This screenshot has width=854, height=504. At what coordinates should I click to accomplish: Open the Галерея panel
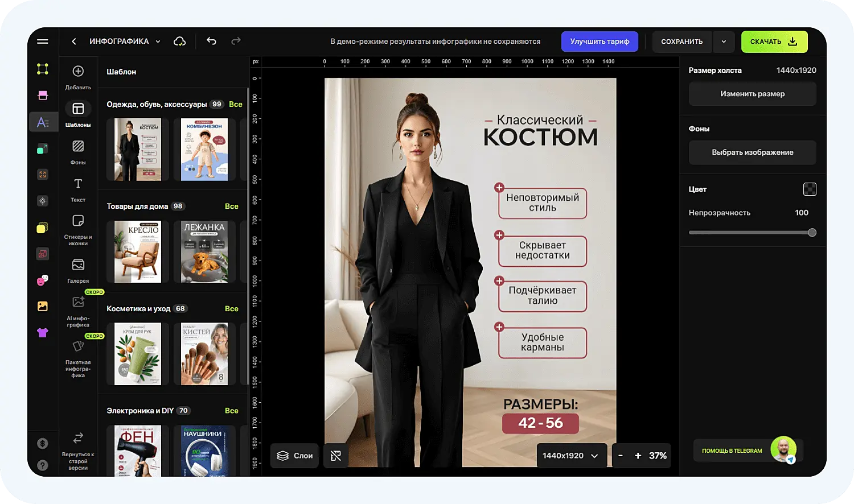(78, 270)
